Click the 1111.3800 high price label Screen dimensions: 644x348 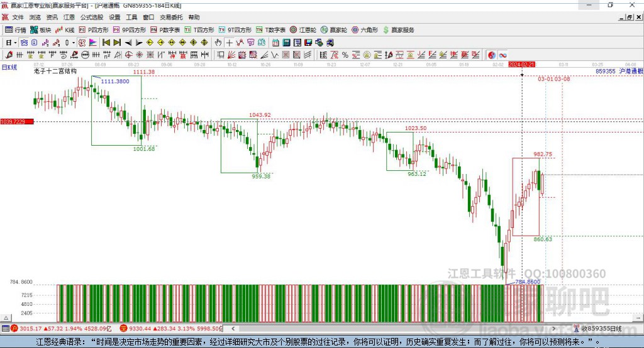(115, 81)
